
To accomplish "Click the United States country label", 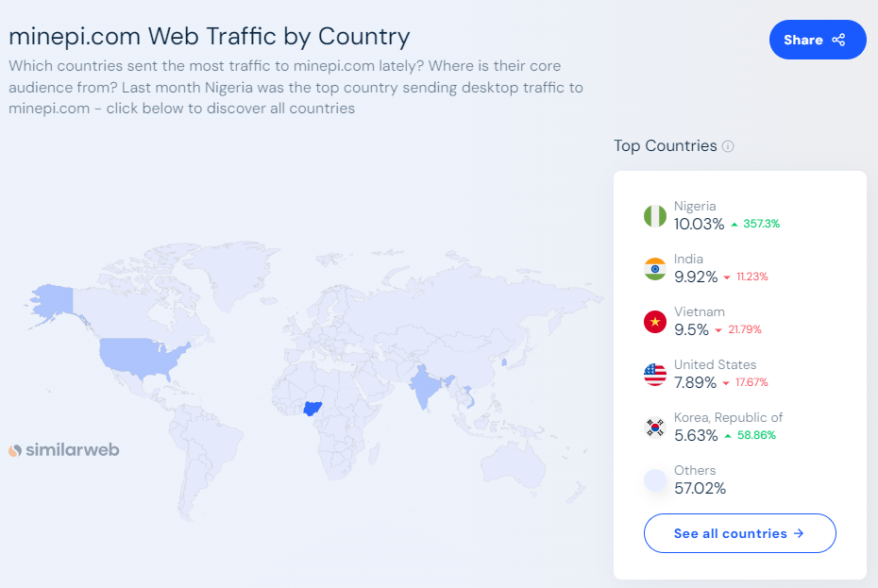I will [715, 364].
